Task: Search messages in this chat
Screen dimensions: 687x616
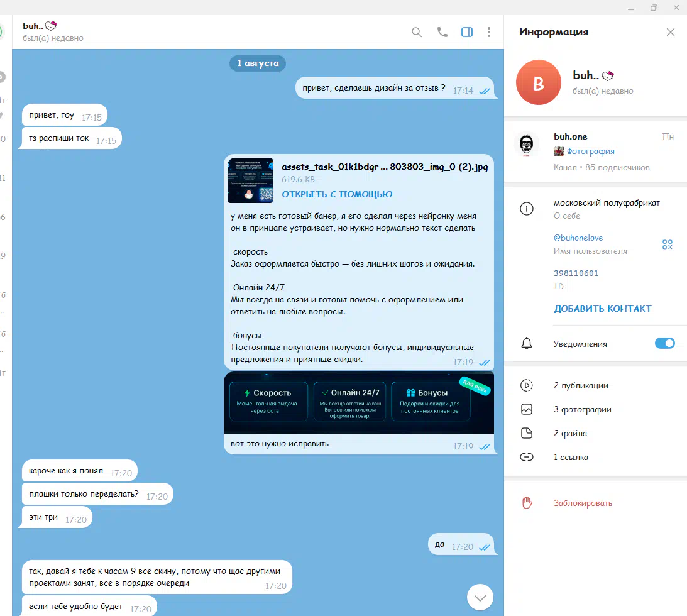Action: 417,32
